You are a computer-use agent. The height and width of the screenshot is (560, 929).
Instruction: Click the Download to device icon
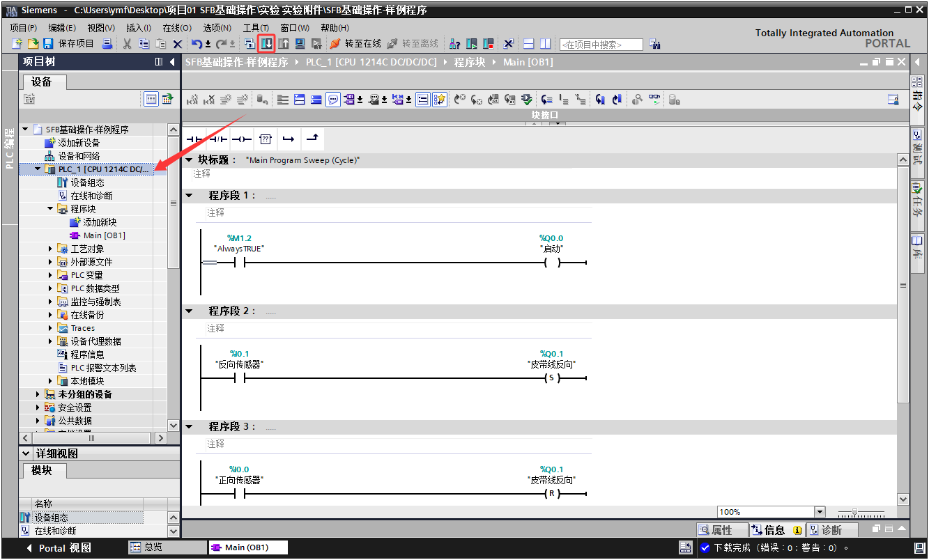point(267,44)
